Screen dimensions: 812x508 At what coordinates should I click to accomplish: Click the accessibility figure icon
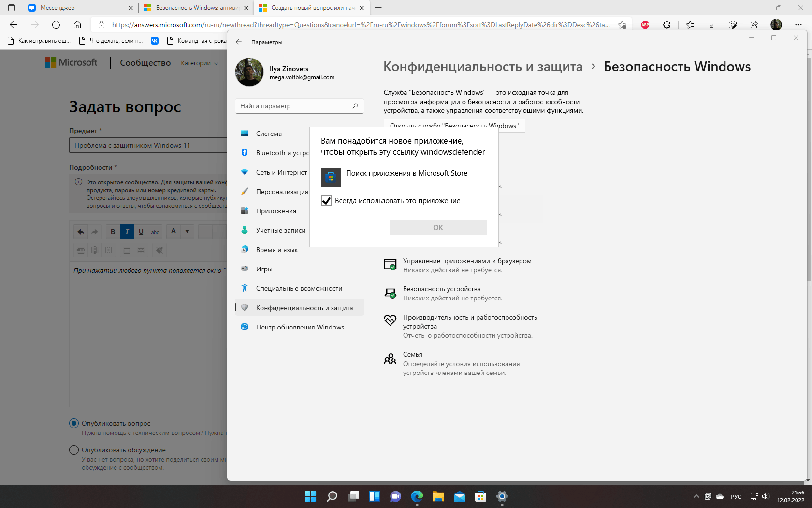(245, 288)
